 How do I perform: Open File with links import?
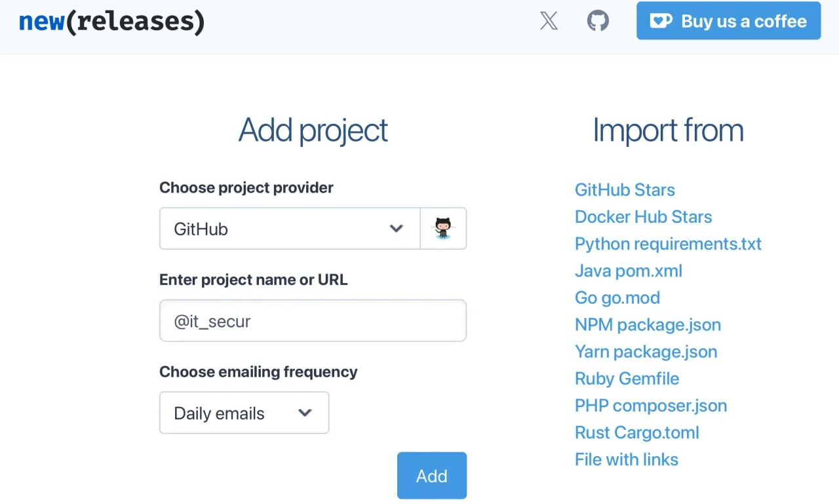[626, 459]
